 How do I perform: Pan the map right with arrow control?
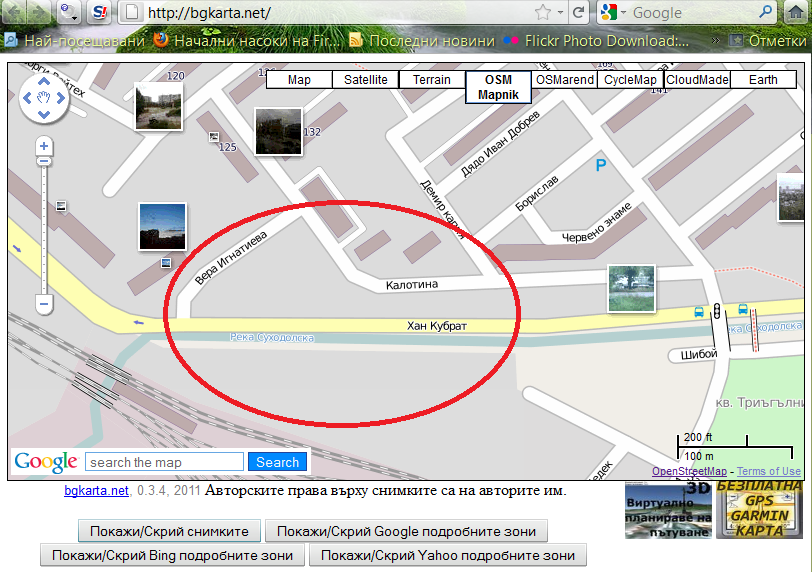tap(60, 98)
